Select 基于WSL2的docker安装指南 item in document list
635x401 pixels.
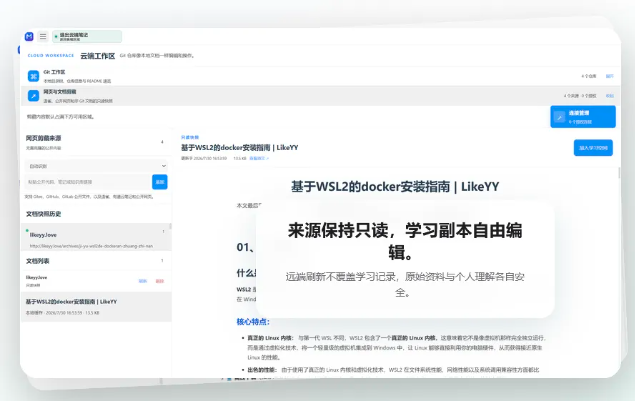tap(96, 307)
